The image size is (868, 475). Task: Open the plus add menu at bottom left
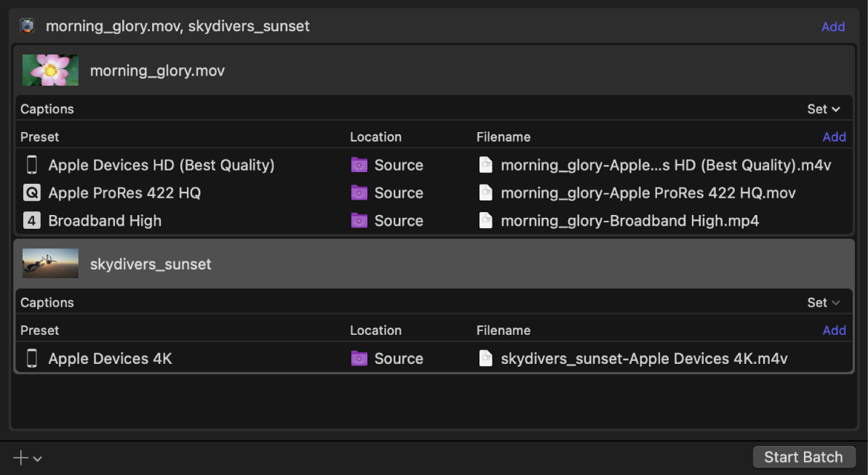tap(27, 458)
